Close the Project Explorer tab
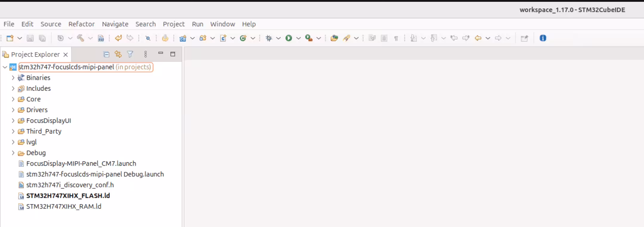The width and height of the screenshot is (644, 227). coord(66,55)
